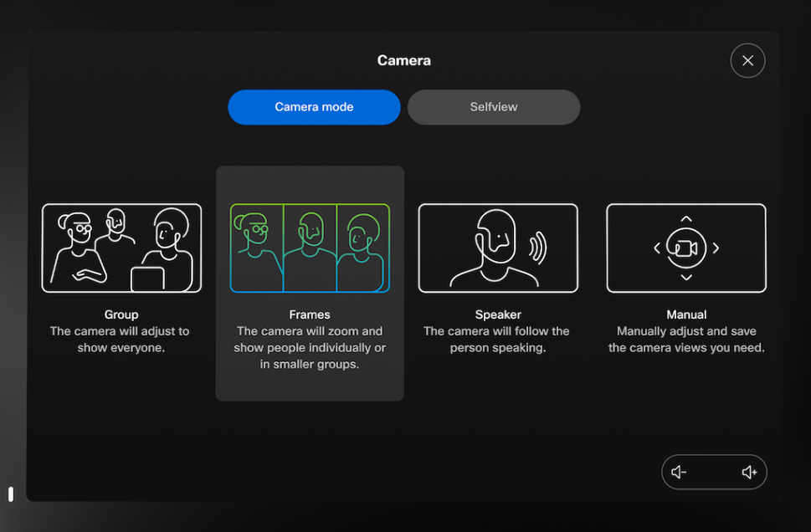Choose the Frames mode illustration

310,248
